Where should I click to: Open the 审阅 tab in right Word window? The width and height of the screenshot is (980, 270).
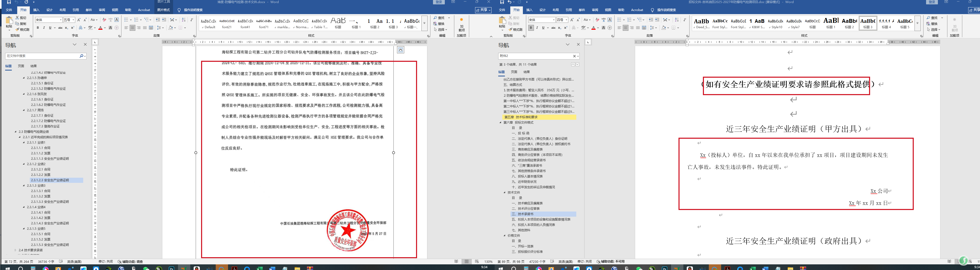coord(595,10)
